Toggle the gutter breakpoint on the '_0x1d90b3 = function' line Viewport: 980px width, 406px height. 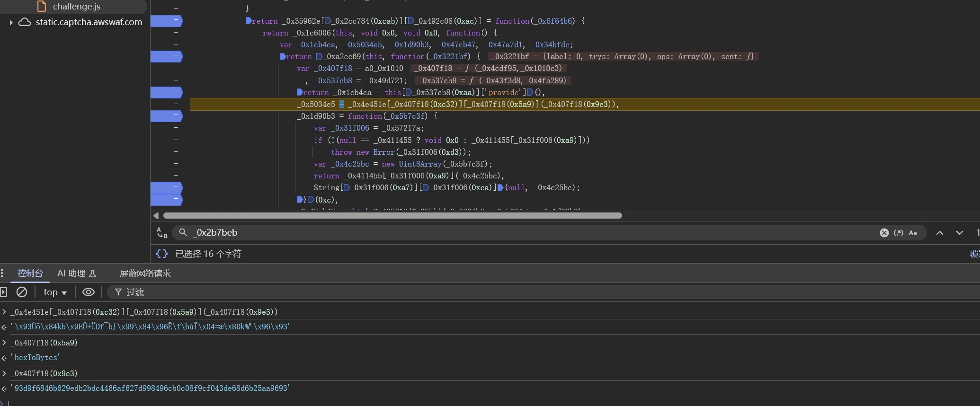click(x=167, y=116)
